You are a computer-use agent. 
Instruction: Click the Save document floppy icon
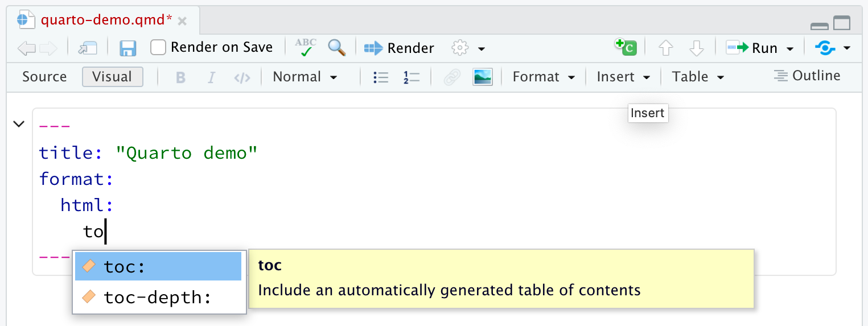[128, 48]
